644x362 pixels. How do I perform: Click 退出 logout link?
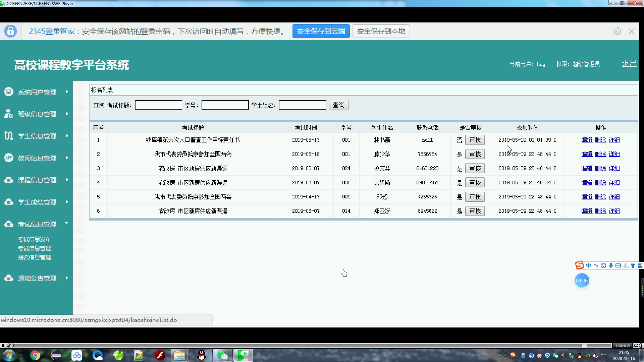[x=629, y=63]
